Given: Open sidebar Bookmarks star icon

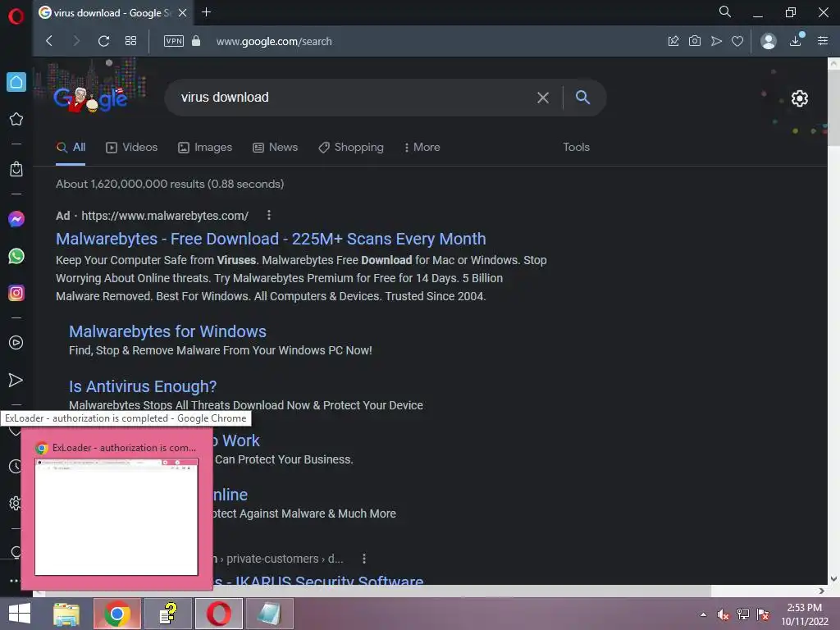Looking at the screenshot, I should pyautogui.click(x=16, y=119).
